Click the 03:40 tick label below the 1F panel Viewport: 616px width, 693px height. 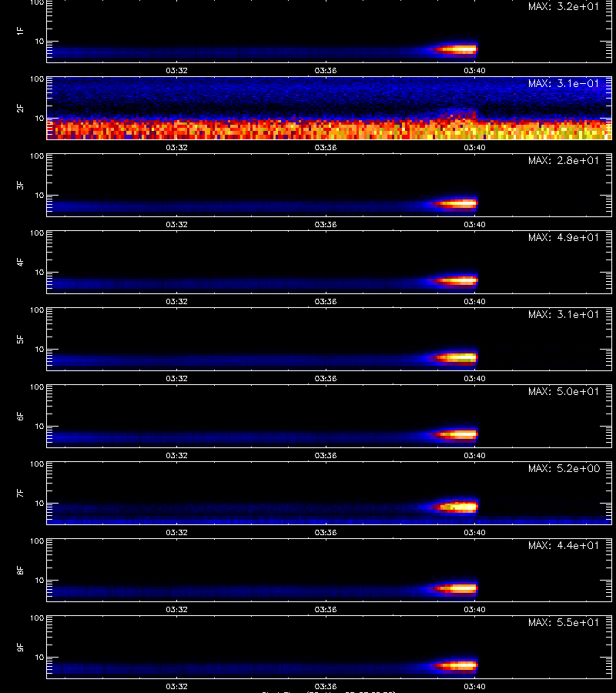(474, 71)
